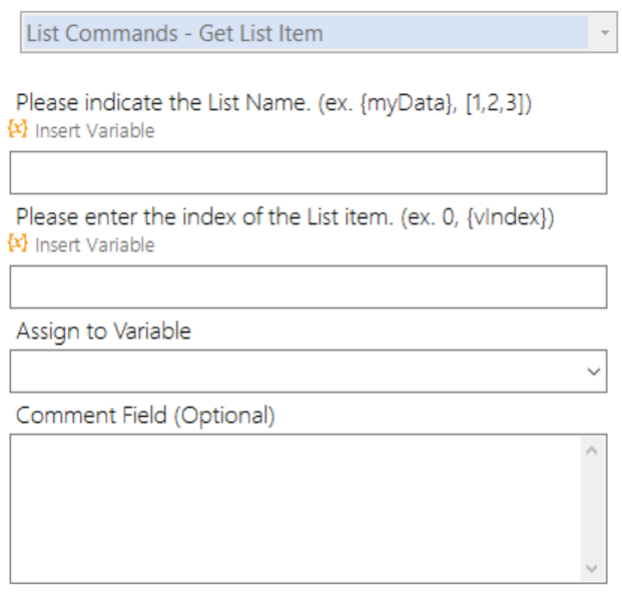Viewport: 622px width, 592px height.
Task: Click inside the Comment Field text area
Action: click(295, 507)
